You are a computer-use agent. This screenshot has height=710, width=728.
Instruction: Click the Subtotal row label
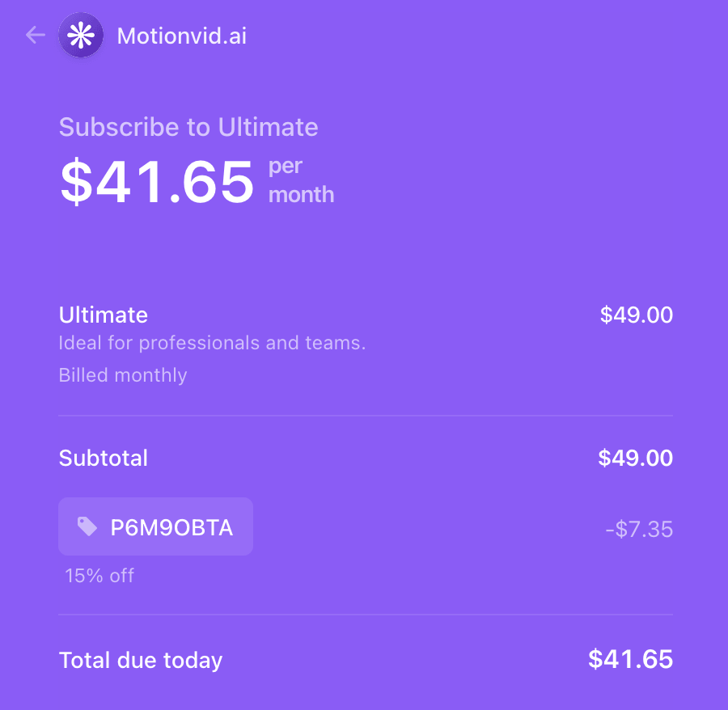tap(104, 458)
